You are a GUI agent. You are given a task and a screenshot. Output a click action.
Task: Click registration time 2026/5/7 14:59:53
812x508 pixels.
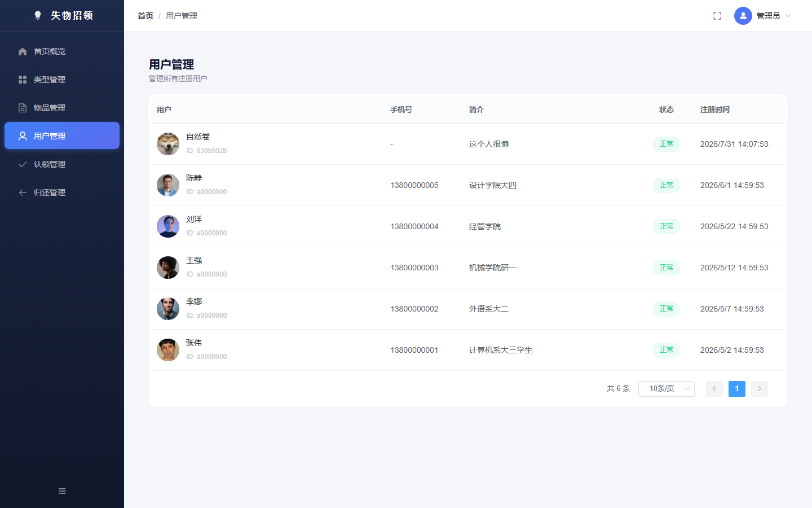[732, 309]
